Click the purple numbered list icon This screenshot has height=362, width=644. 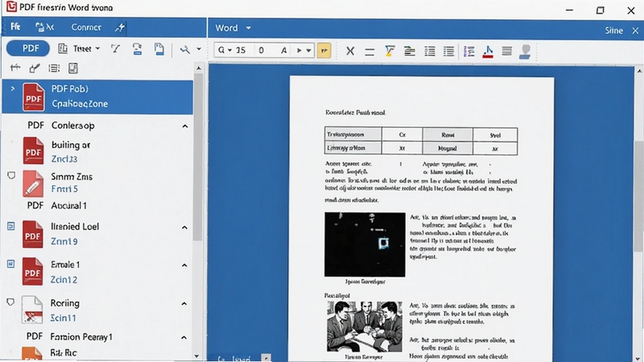point(469,51)
